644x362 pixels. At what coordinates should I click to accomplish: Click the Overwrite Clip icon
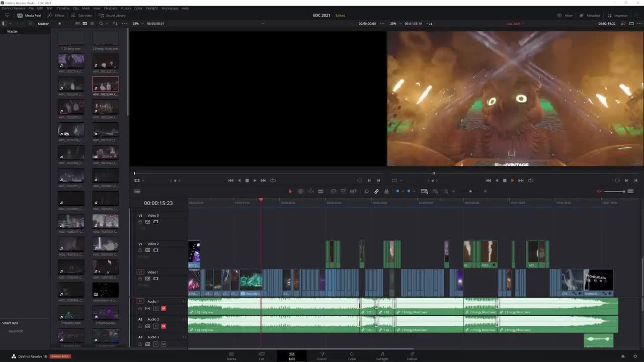(x=343, y=191)
